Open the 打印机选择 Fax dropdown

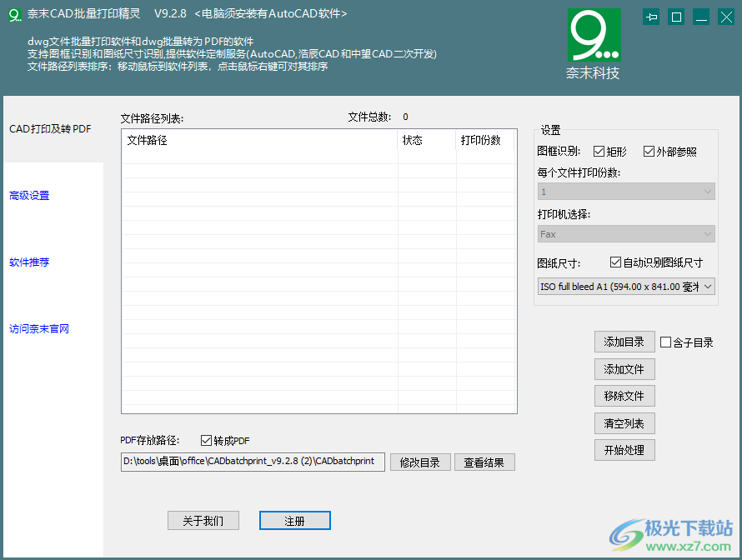click(x=626, y=234)
